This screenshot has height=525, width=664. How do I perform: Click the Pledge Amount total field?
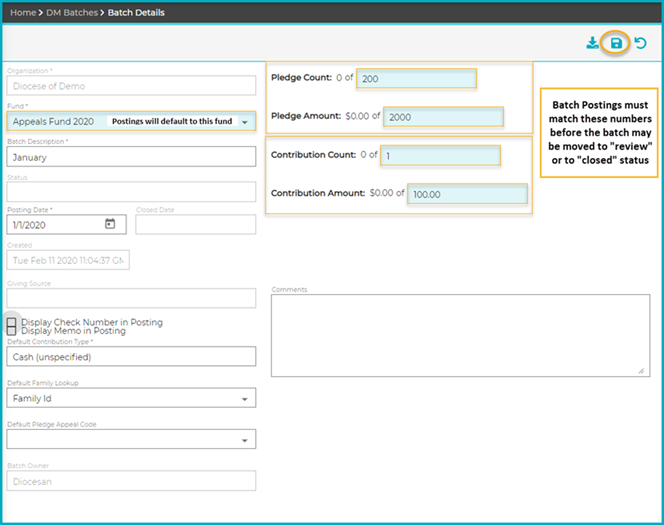pos(443,117)
